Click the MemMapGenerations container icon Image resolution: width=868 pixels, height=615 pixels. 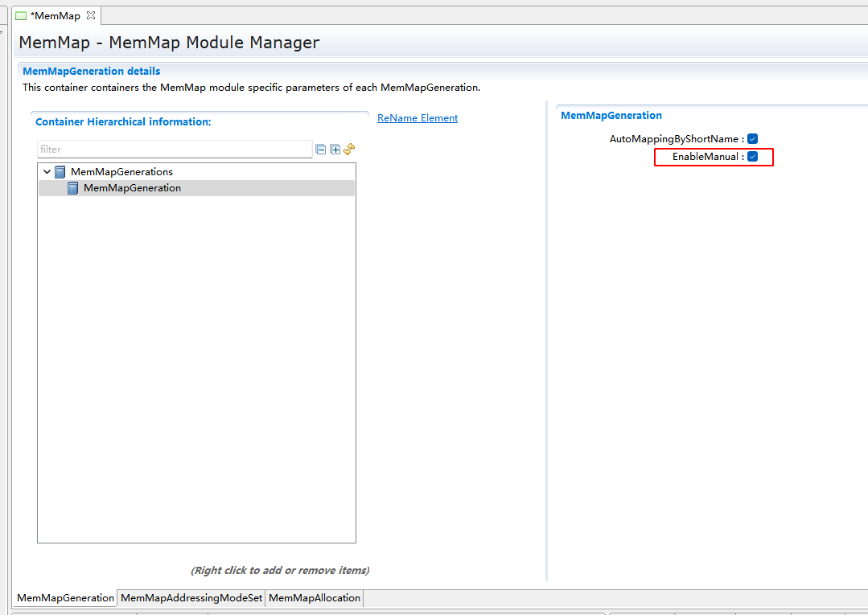coord(60,172)
